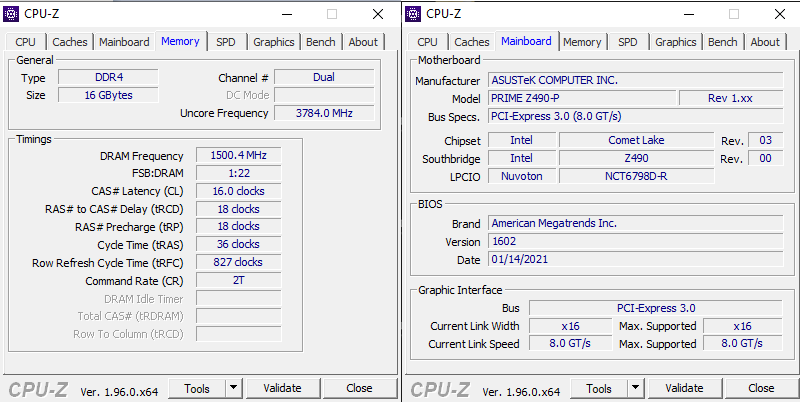Open SPD tab in right CPU-Z window
Viewport: 801px width, 405px height.
628,42
